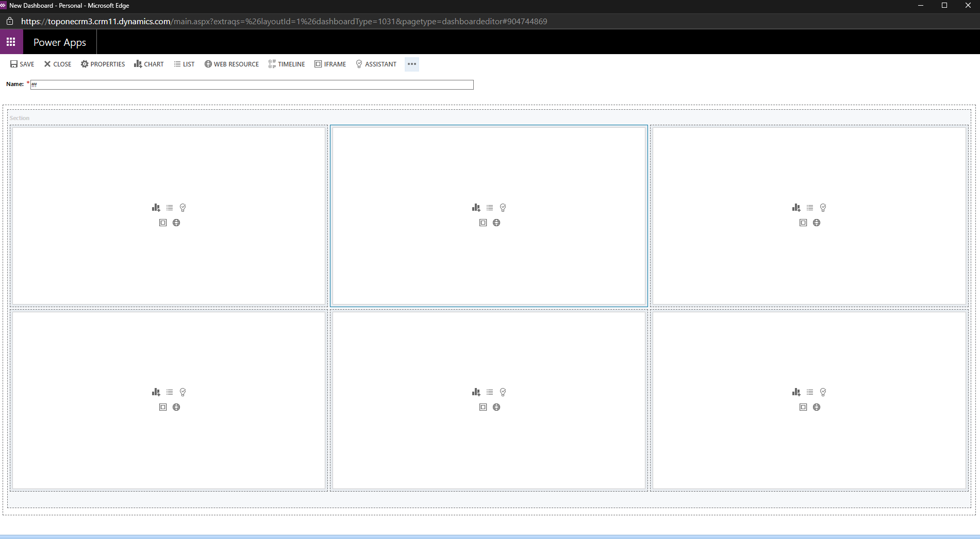The height and width of the screenshot is (539, 980).
Task: Insert web resource globe in top-left tile
Action: [176, 223]
